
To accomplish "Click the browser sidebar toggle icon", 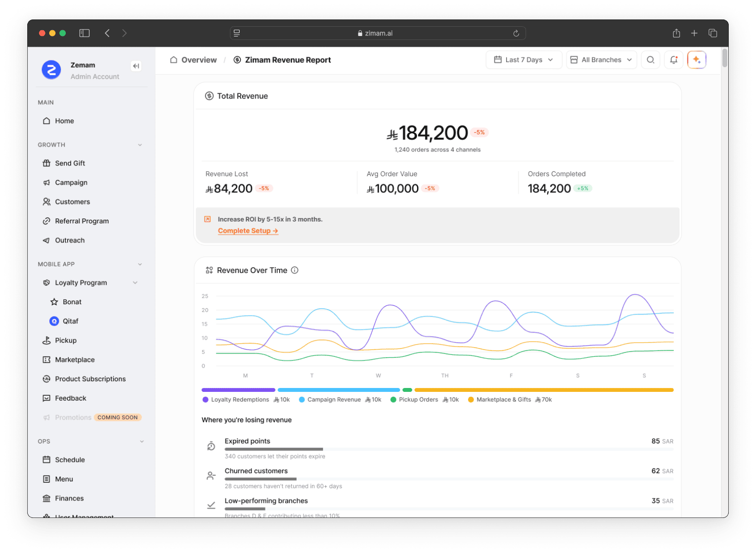I will coord(85,33).
